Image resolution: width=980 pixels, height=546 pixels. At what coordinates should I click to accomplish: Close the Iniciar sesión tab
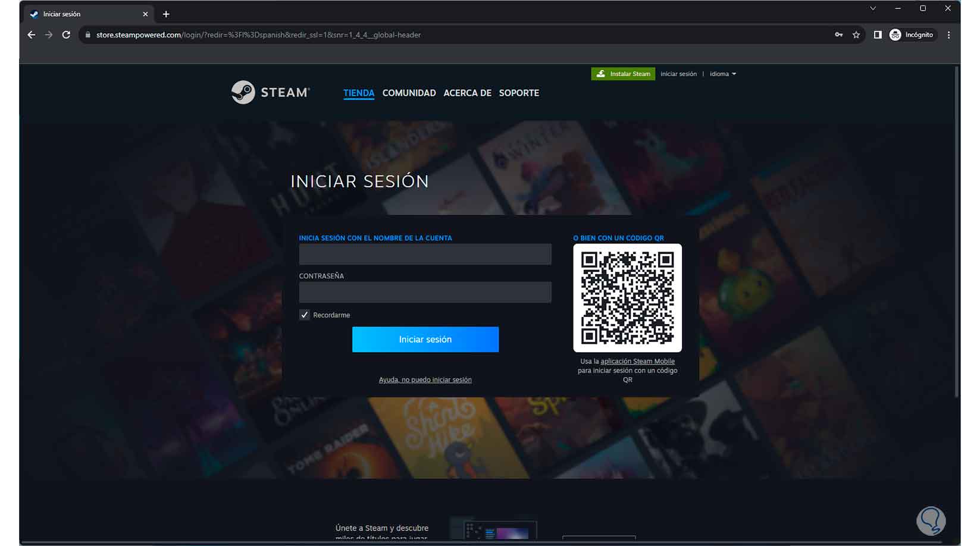(x=145, y=14)
